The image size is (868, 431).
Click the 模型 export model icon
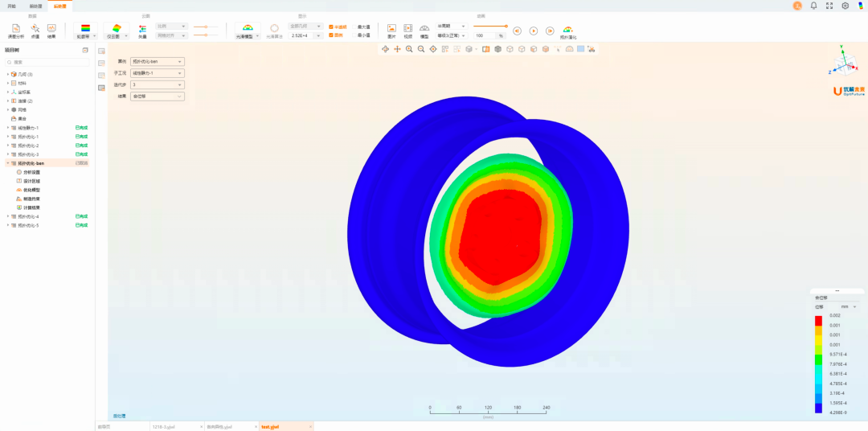[x=424, y=31]
